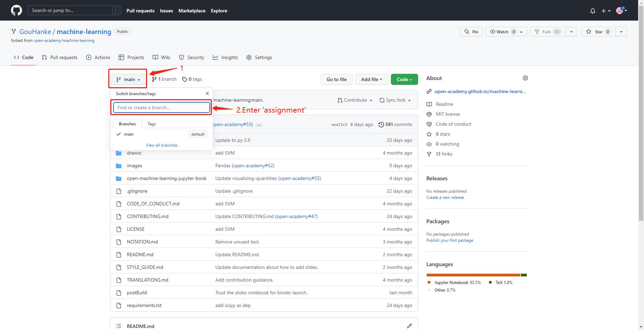Open GitHub home via Octocat logo

[17, 10]
